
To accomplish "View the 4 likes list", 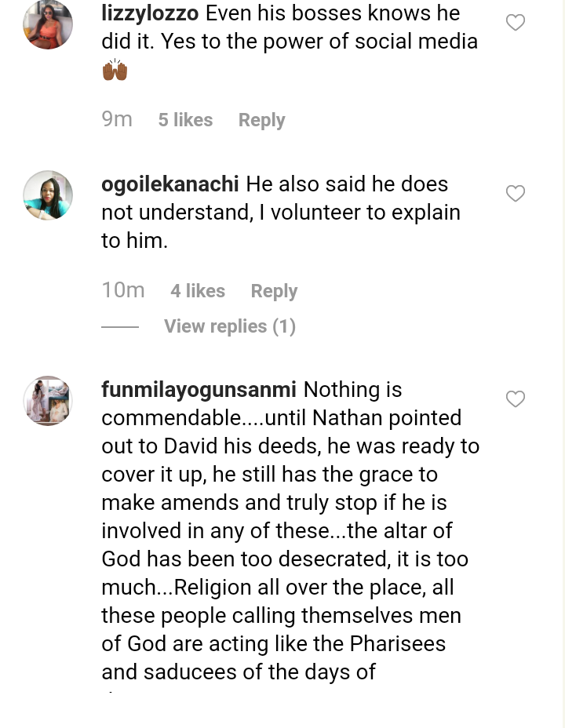I will click(198, 291).
